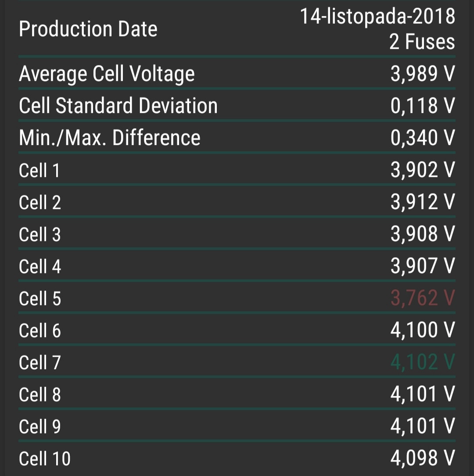The height and width of the screenshot is (476, 474).
Task: Tap the 2 Fuses text
Action: (x=422, y=42)
